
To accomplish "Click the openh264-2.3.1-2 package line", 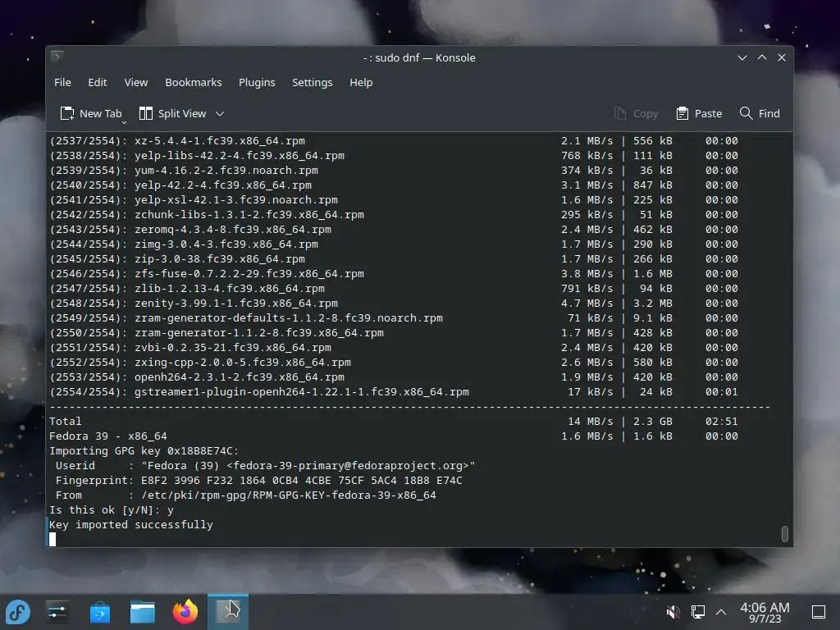I will coord(394,377).
